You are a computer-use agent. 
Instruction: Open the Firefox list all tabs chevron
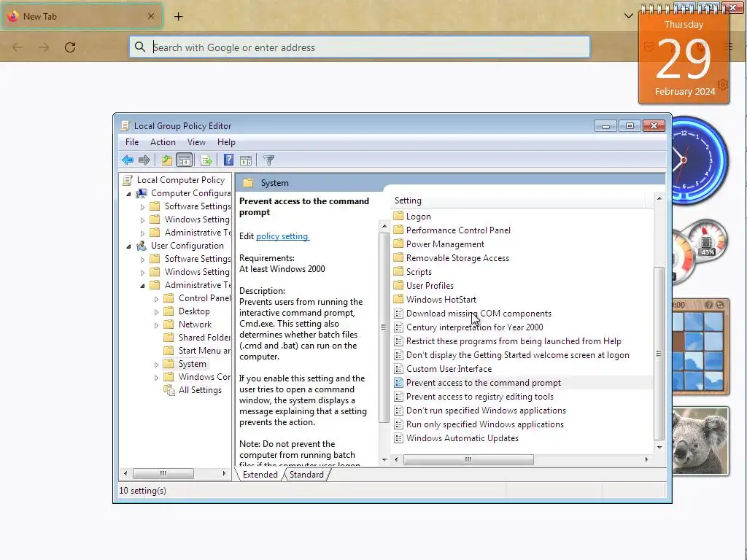pyautogui.click(x=628, y=16)
